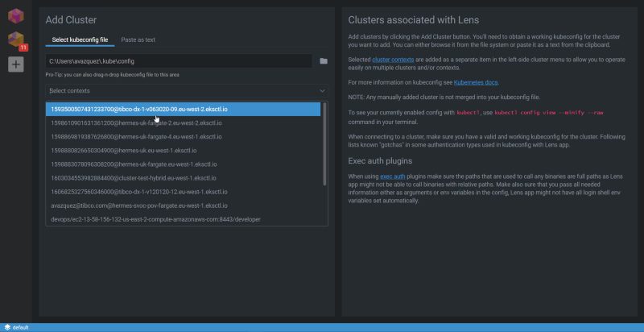This screenshot has height=332, width=644.
Task: Select context devops/ec2-13-58-156-132 developer
Action: 183,219
